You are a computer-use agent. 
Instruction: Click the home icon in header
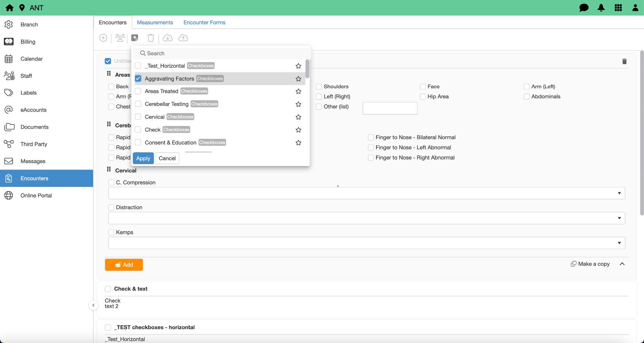[9, 8]
